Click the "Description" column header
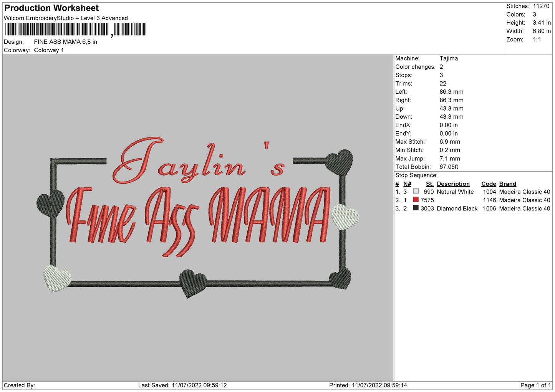This screenshot has width=555, height=392. [453, 184]
